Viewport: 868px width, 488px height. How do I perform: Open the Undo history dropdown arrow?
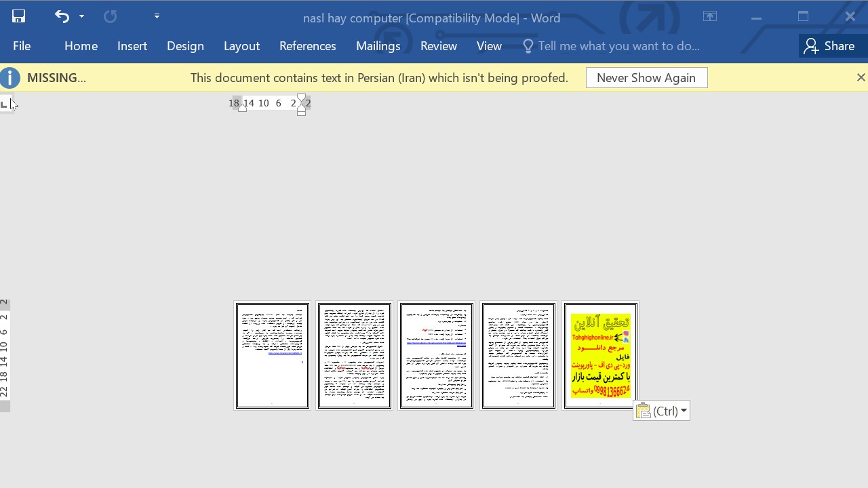[x=81, y=16]
